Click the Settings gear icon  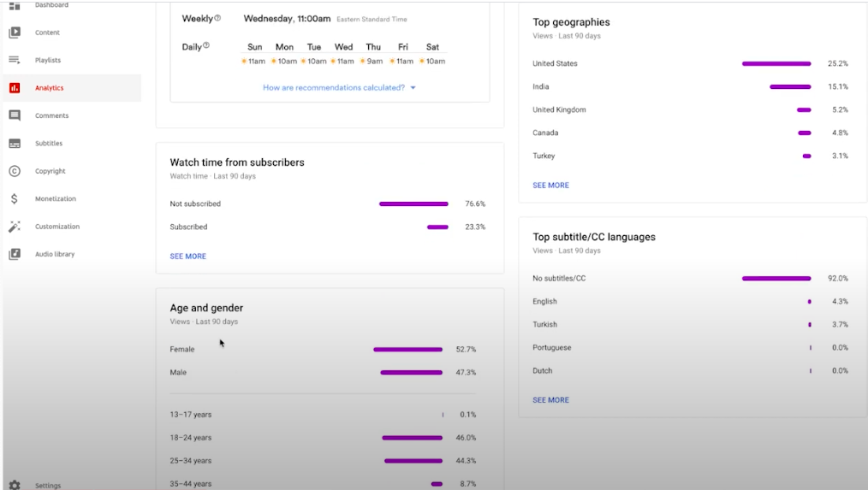(15, 485)
